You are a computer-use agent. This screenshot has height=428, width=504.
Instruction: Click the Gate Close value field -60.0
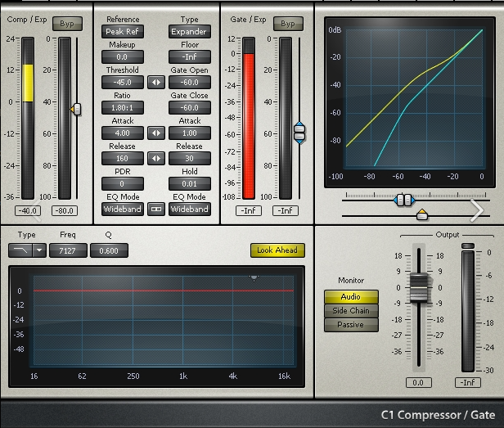(190, 108)
